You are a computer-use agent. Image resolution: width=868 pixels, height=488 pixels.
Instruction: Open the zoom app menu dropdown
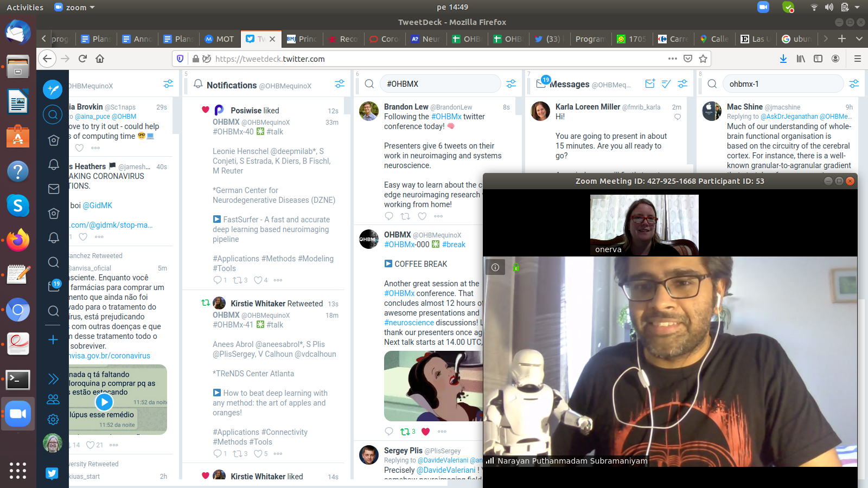pos(75,7)
